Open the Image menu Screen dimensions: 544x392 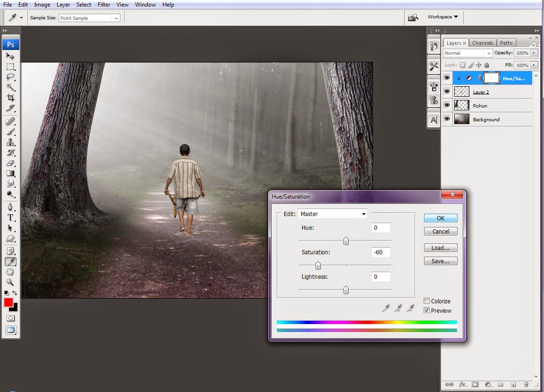coord(42,5)
